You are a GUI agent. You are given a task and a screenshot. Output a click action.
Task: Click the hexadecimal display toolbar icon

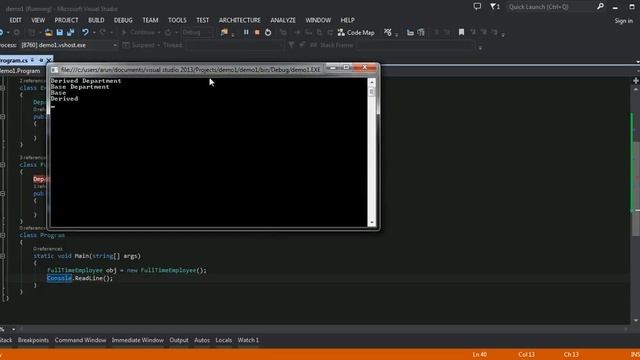(387, 32)
